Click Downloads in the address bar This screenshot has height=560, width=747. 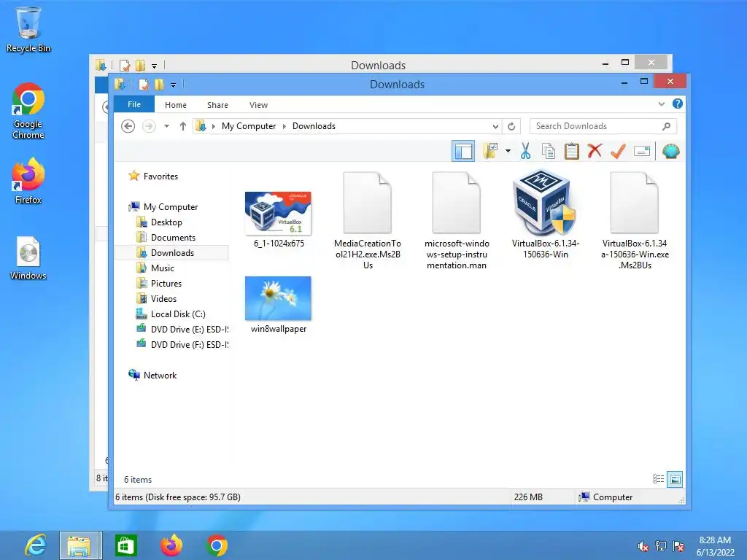[314, 126]
